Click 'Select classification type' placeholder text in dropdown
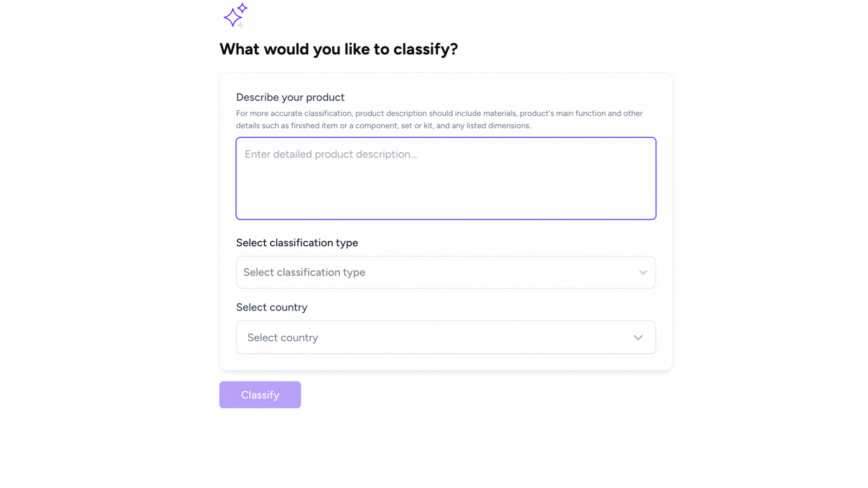Image resolution: width=868 pixels, height=488 pixels. point(304,272)
